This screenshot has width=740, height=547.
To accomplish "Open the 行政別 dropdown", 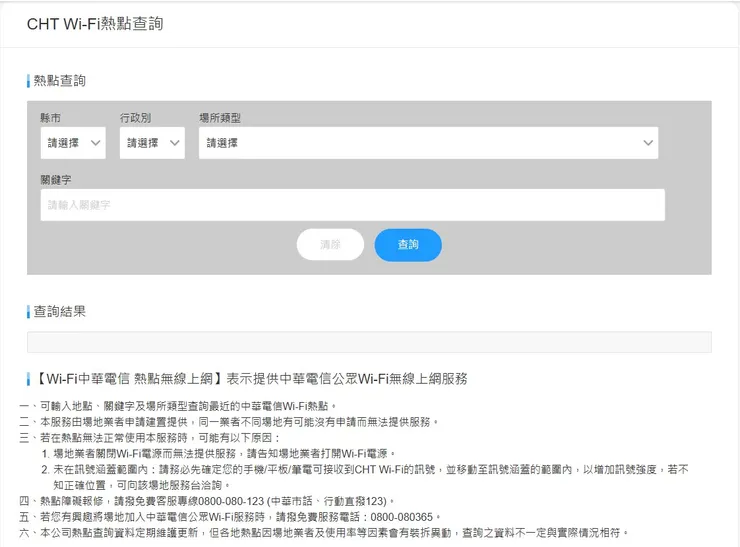I will coord(152,143).
